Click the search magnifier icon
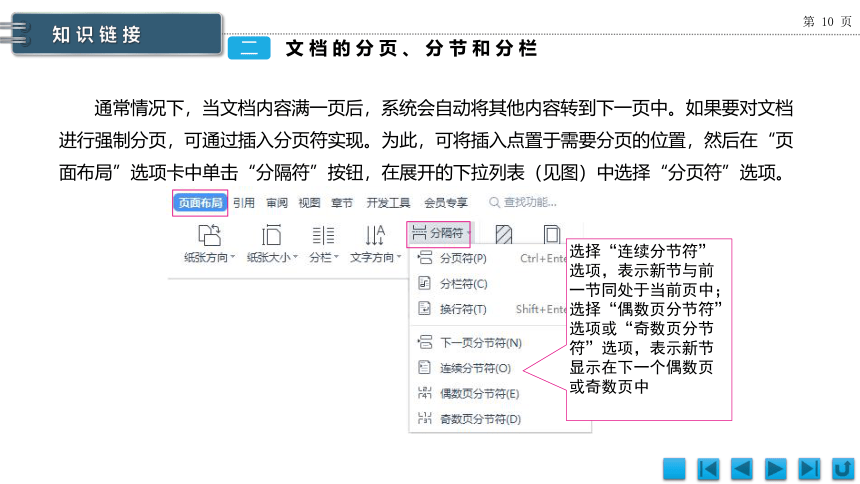This screenshot has width=860, height=484. 494,202
